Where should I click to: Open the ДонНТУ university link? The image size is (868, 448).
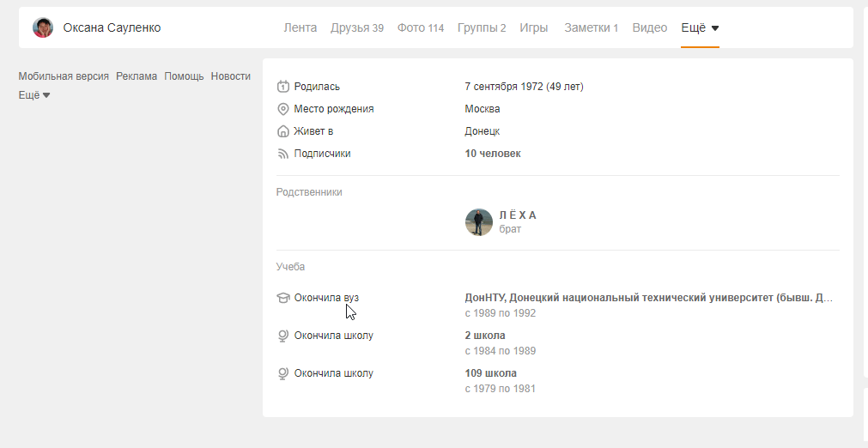[649, 298]
